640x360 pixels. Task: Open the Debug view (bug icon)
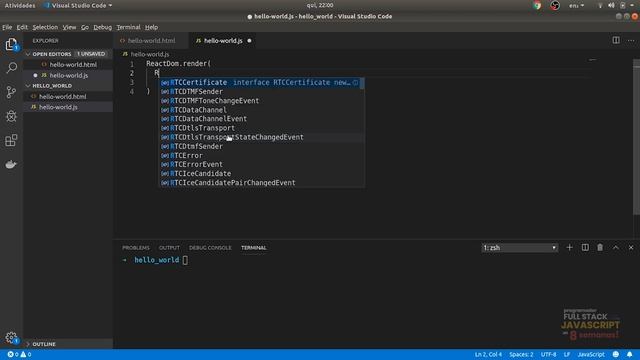[x=11, y=116]
